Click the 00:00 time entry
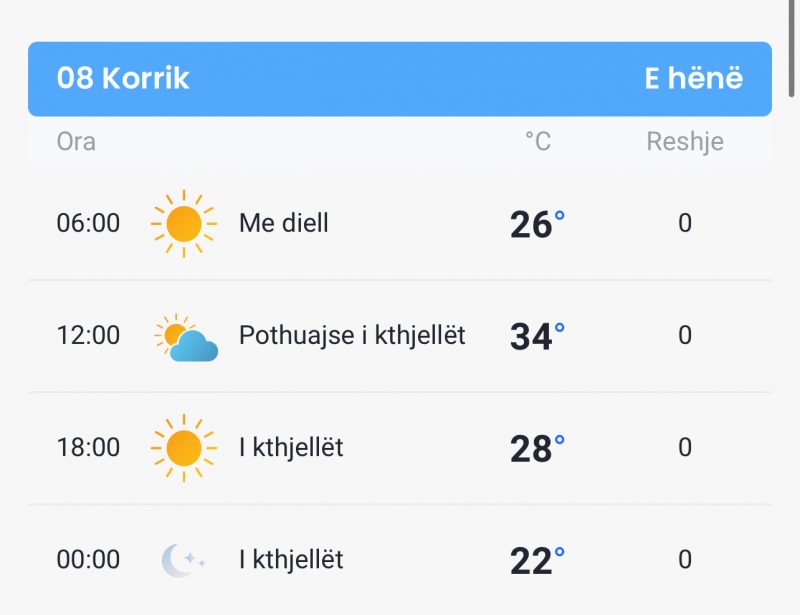This screenshot has height=615, width=800. [88, 559]
